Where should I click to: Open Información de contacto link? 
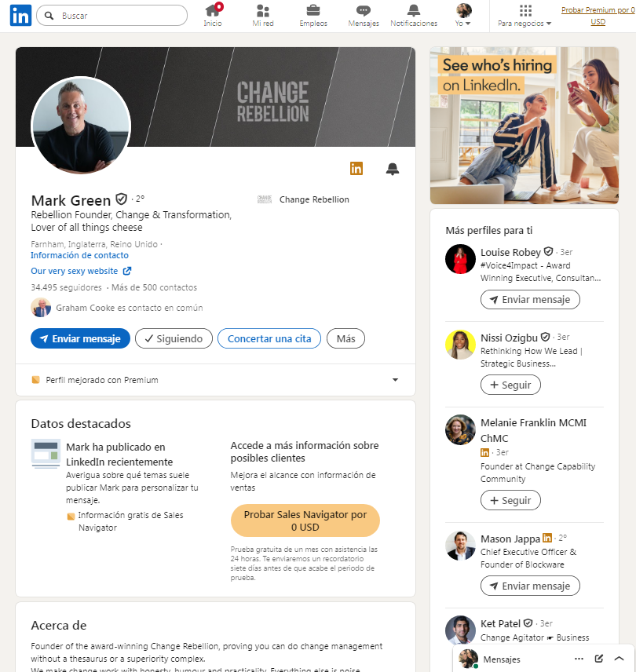[x=80, y=255]
